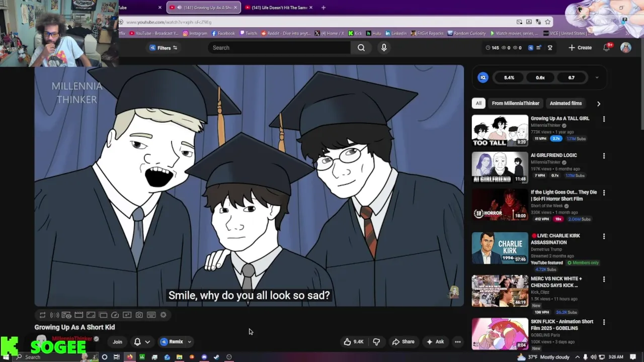Click the Join channel button

pyautogui.click(x=117, y=342)
